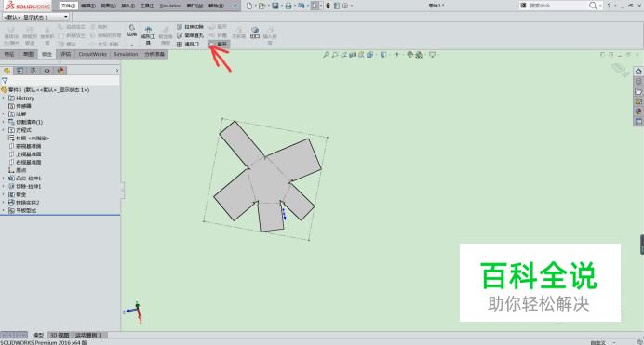Click the filter funnel icon above the tree
This screenshot has width=644, height=345.
click(5, 81)
